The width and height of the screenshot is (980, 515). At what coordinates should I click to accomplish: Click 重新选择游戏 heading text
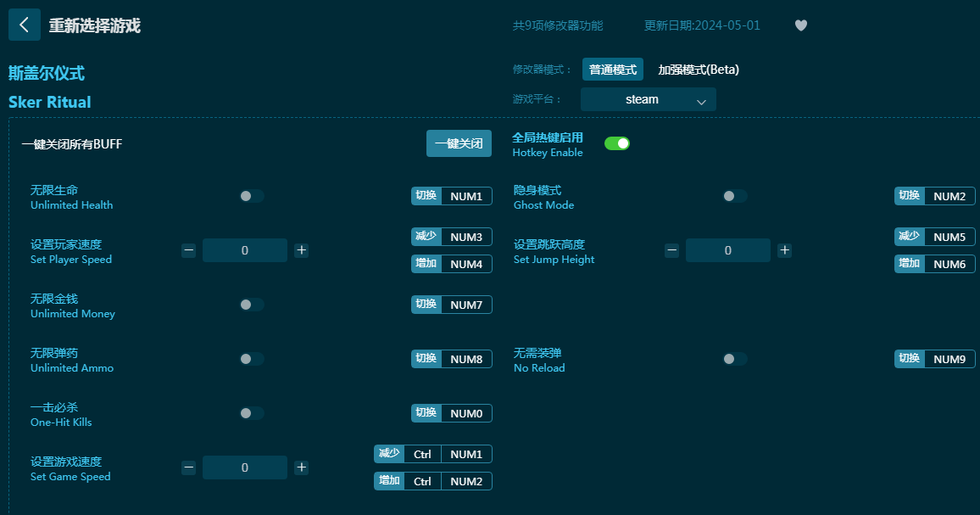95,25
